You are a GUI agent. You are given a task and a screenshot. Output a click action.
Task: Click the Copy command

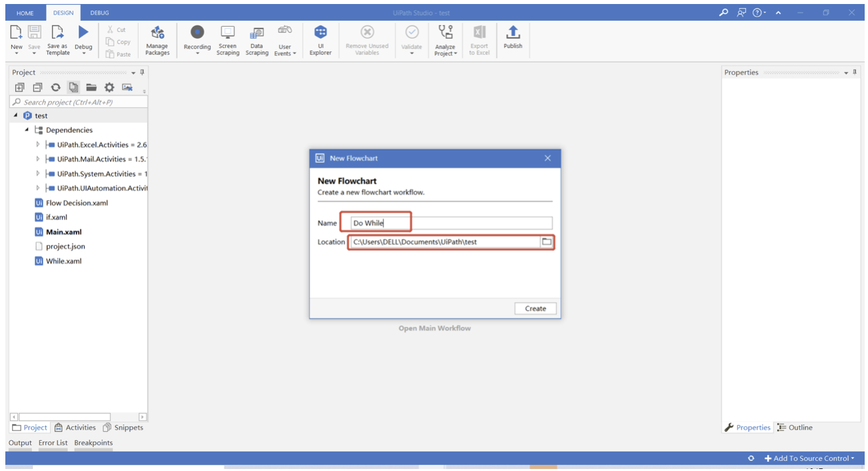point(118,41)
